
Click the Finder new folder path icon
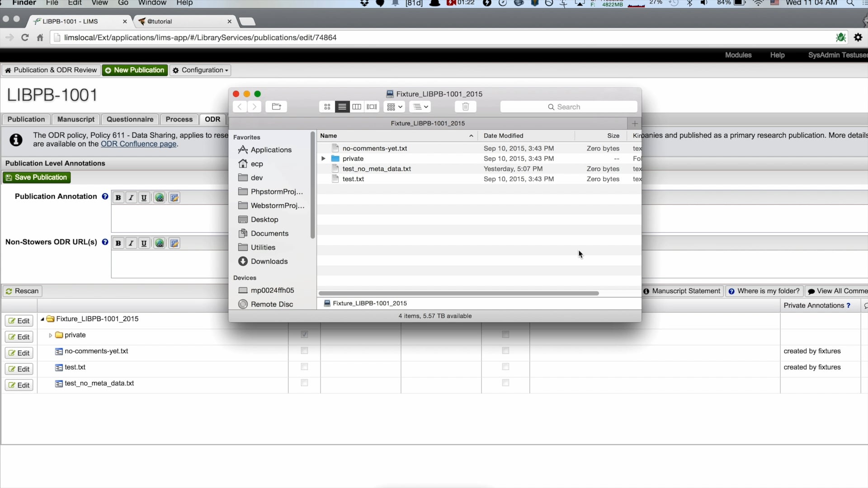[276, 107]
